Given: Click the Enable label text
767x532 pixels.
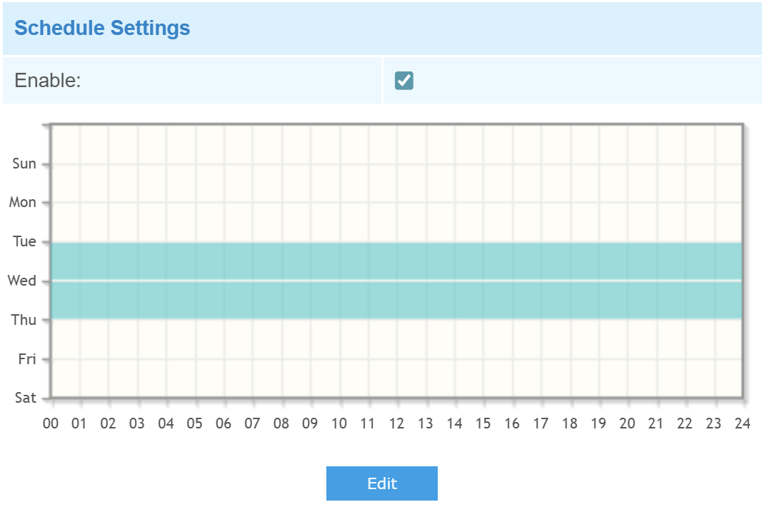Looking at the screenshot, I should [x=48, y=80].
